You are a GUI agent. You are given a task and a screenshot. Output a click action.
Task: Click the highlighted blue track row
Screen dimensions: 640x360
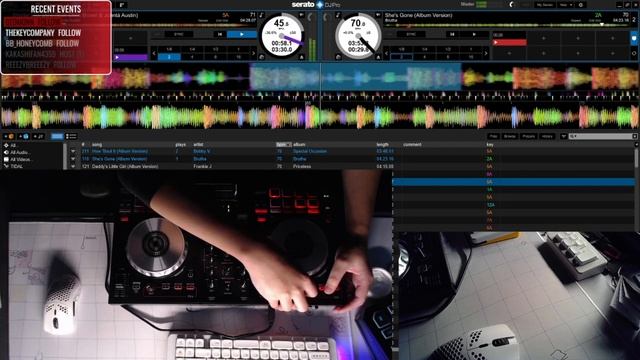513,182
